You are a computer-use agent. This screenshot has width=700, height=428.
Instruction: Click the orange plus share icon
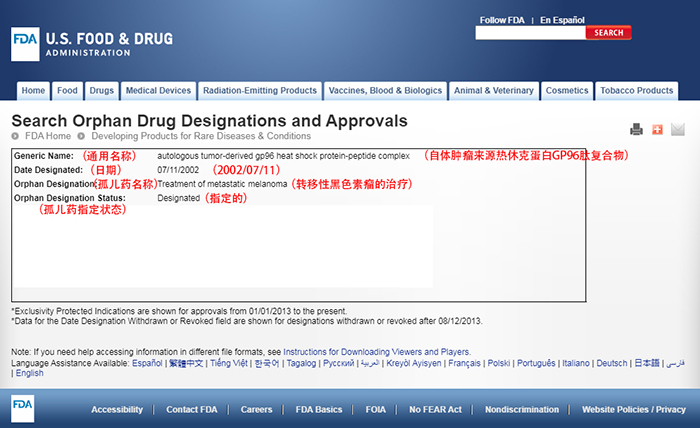[657, 129]
